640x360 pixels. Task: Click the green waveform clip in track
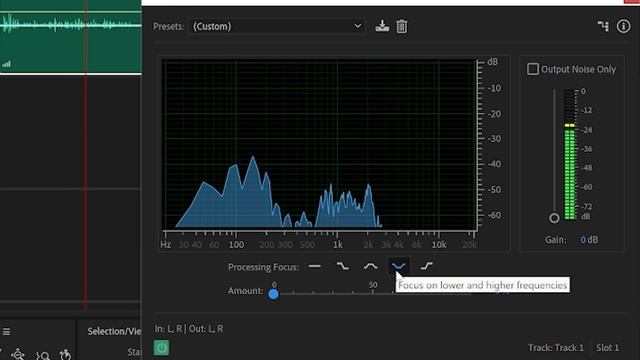pyautogui.click(x=71, y=37)
